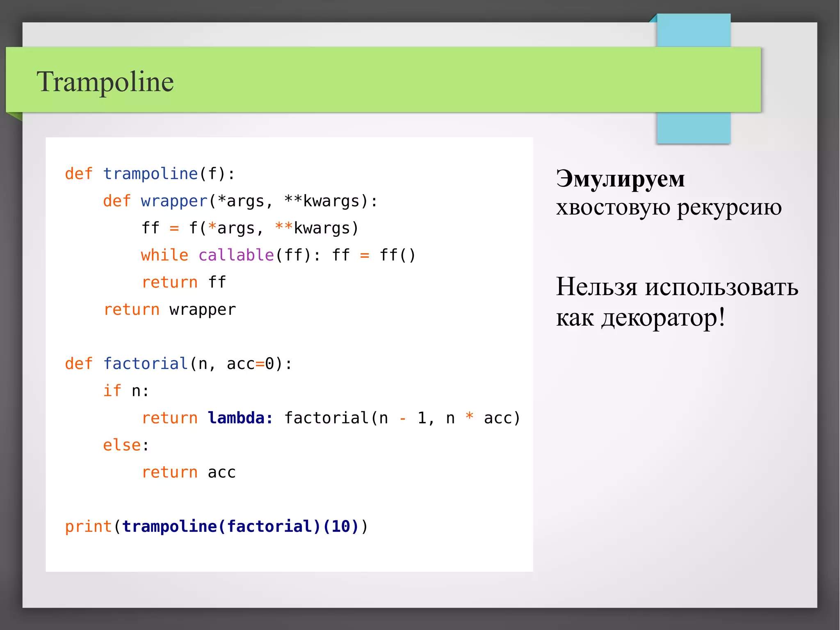
Task: Click the "else:" line
Action: coord(126,445)
